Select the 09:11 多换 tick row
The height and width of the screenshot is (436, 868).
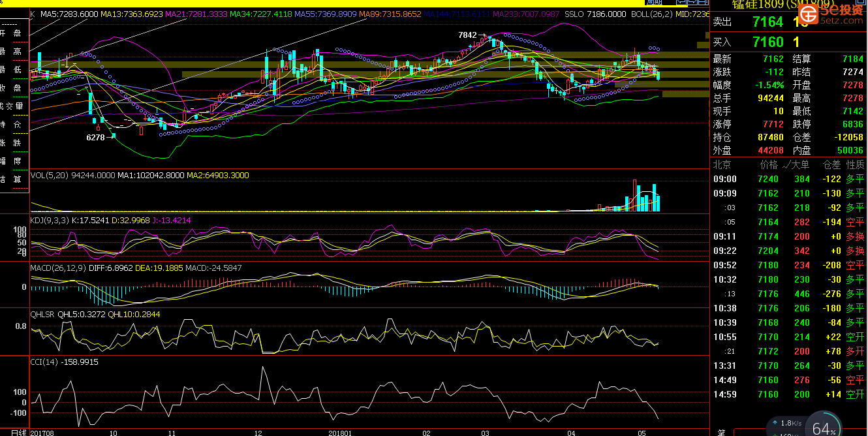(788, 236)
